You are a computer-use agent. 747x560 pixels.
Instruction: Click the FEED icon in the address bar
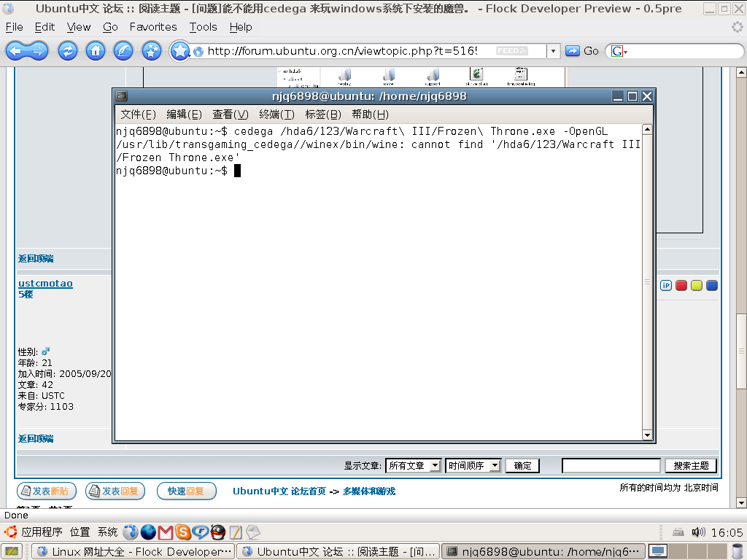pos(511,51)
